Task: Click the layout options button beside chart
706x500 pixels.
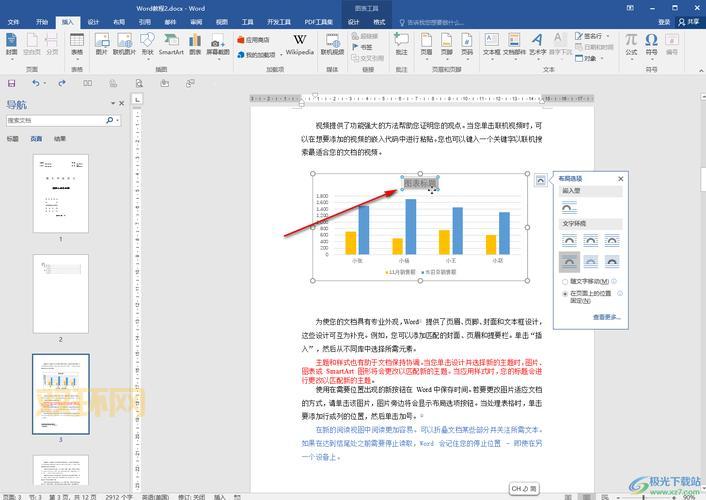Action: (x=540, y=180)
